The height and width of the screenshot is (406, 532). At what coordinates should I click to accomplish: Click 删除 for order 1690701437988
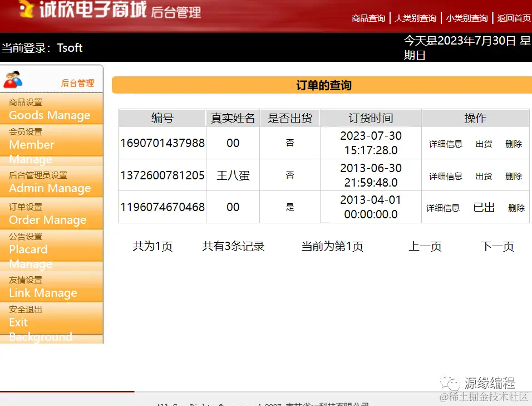[x=514, y=144]
